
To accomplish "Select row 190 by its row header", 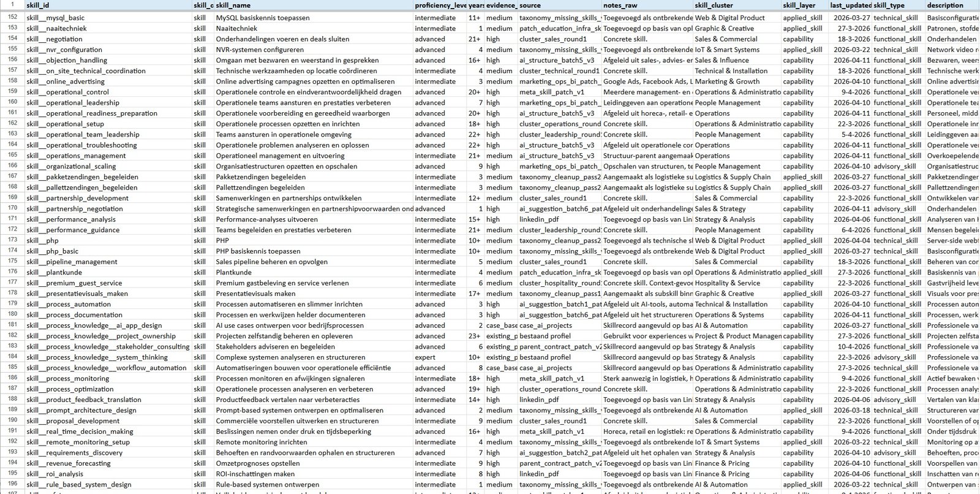I will point(12,421).
